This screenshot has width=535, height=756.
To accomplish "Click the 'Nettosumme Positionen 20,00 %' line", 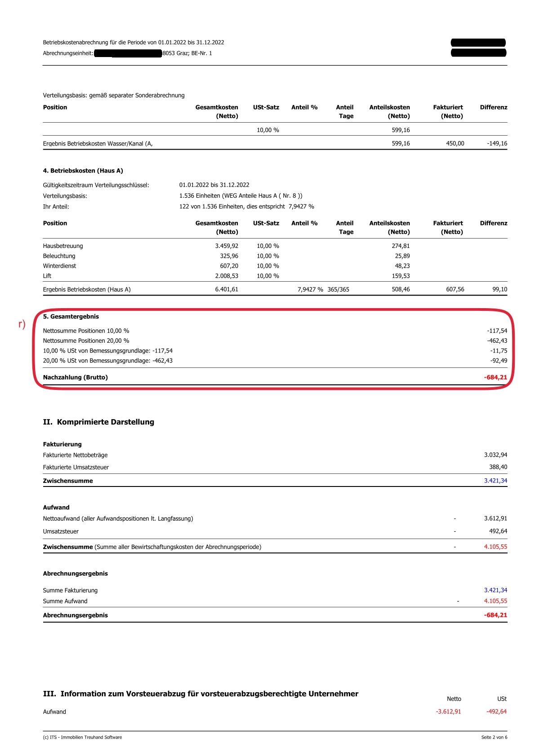I will click(86, 341).
